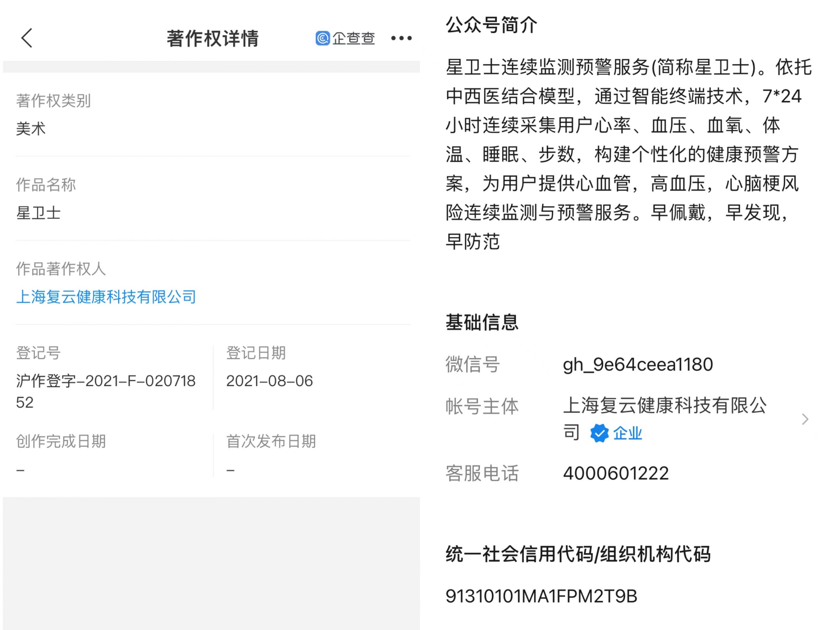This screenshot has height=630, width=840.
Task: Tap the 首次发布日期 field label
Action: tap(271, 441)
